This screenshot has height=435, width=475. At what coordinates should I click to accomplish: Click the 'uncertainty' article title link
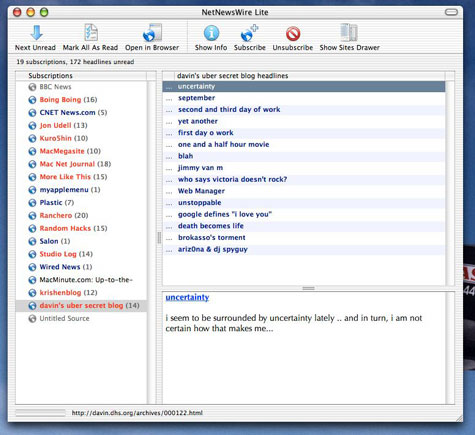tap(187, 297)
